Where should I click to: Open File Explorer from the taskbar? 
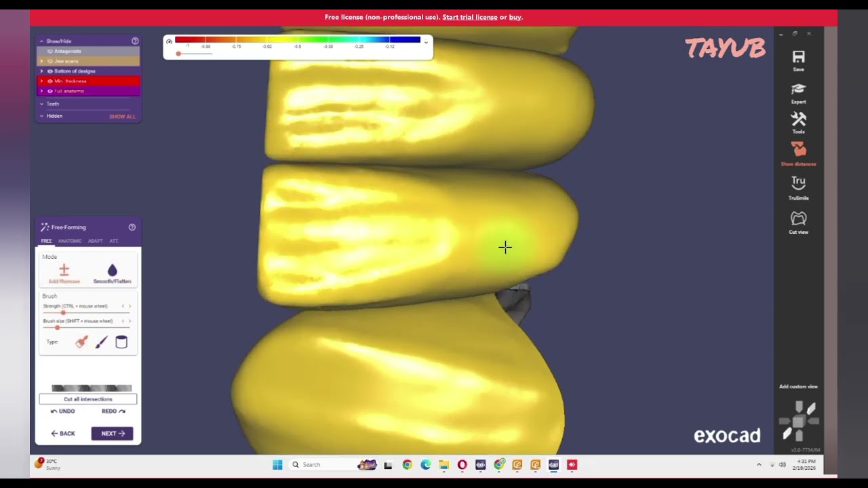coord(443,464)
